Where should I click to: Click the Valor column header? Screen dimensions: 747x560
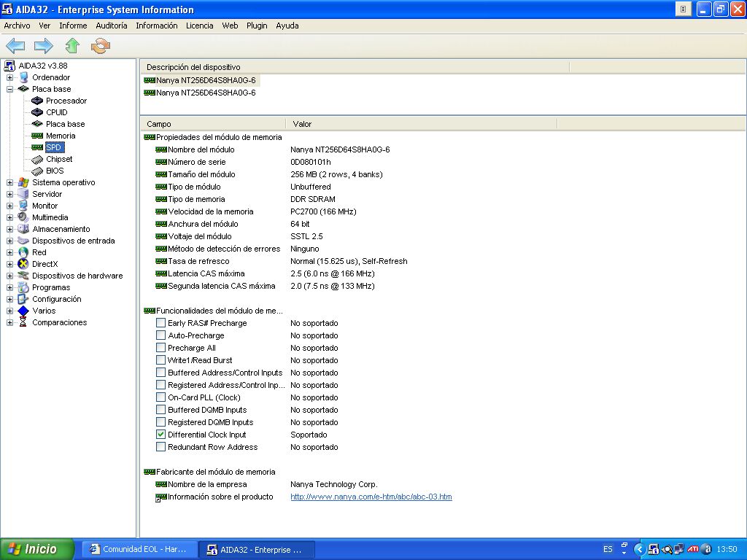tap(302, 124)
